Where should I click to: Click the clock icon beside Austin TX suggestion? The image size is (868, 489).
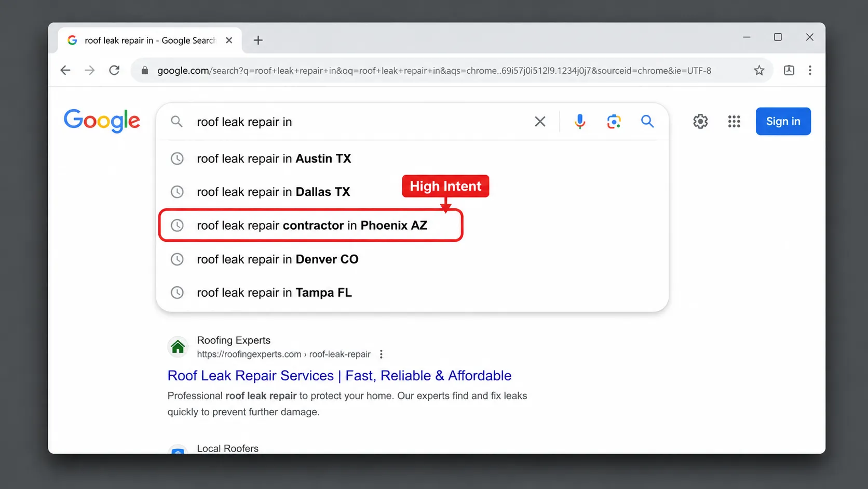tap(178, 158)
